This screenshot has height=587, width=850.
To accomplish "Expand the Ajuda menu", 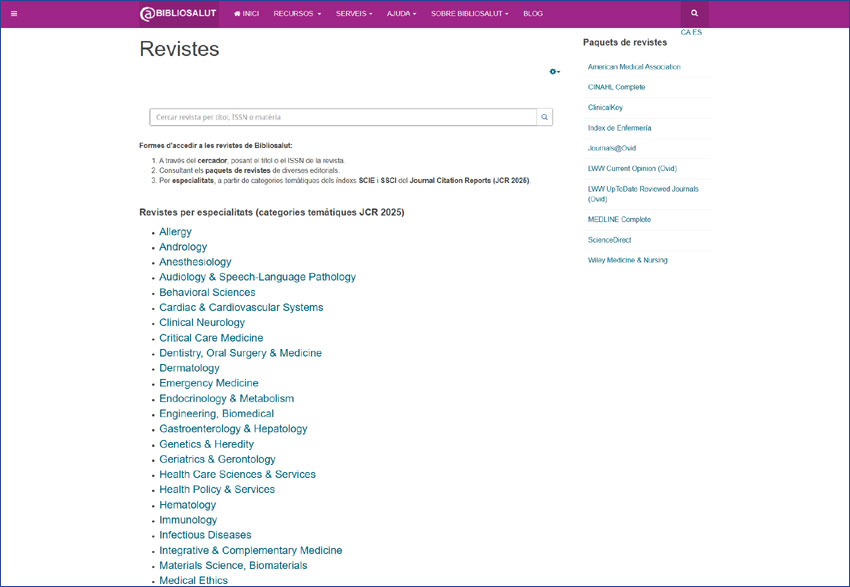I will pos(401,14).
